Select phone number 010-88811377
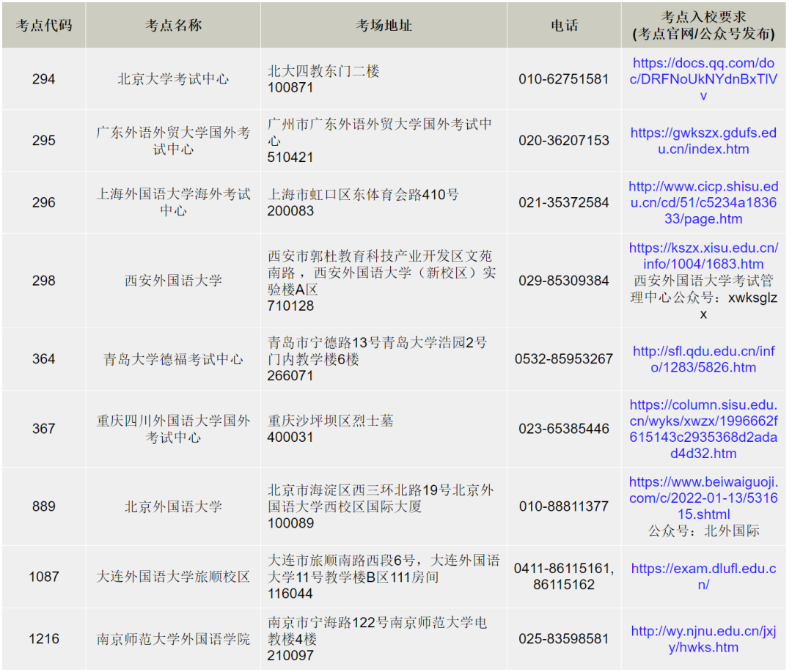The image size is (792, 672). click(564, 506)
